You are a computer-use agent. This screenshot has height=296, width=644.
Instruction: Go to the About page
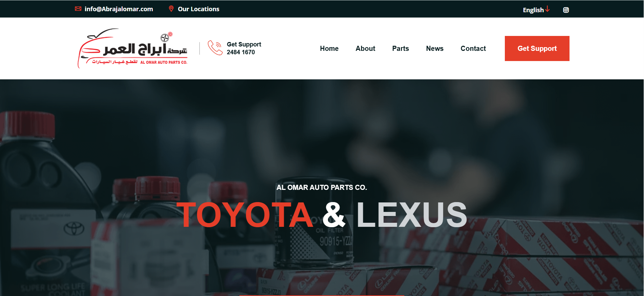[x=365, y=48]
